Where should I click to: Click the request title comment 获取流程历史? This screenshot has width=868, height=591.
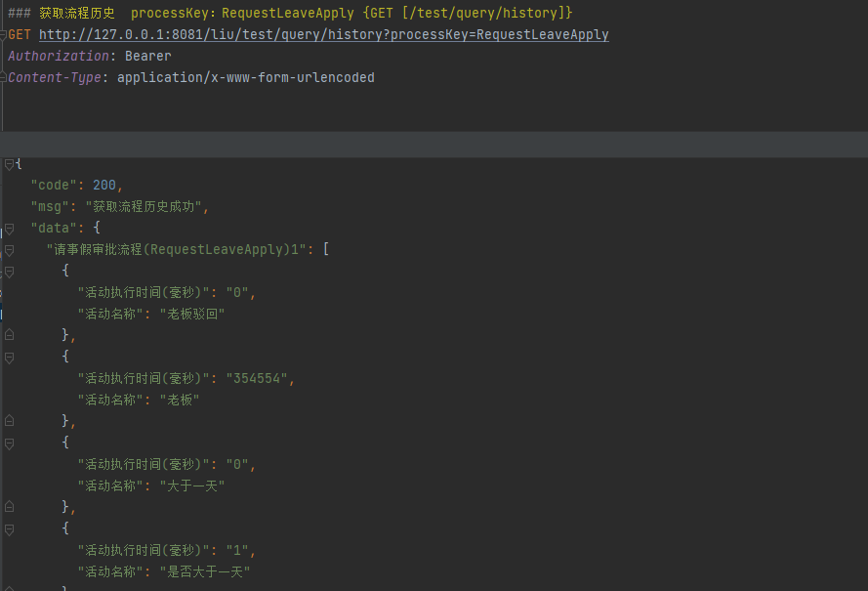[x=76, y=14]
